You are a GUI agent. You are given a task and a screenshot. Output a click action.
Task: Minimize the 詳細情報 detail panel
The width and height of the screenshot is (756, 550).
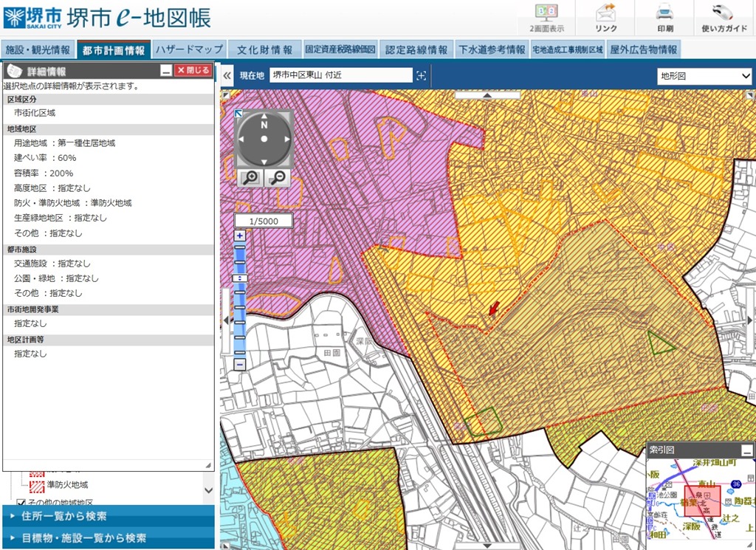click(x=166, y=71)
